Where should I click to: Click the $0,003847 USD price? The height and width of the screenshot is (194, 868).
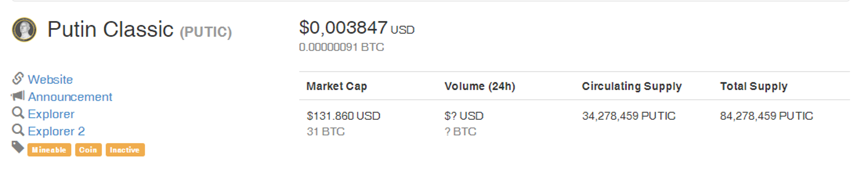[357, 28]
